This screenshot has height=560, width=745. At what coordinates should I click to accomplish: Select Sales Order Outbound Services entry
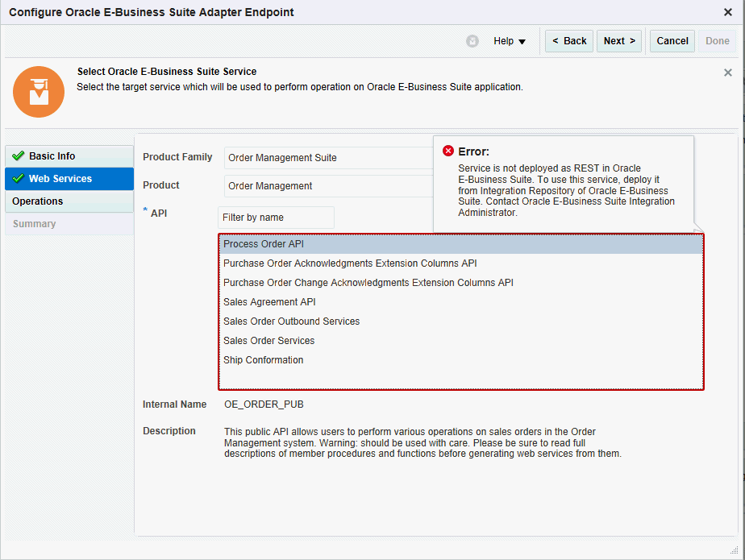coord(461,321)
